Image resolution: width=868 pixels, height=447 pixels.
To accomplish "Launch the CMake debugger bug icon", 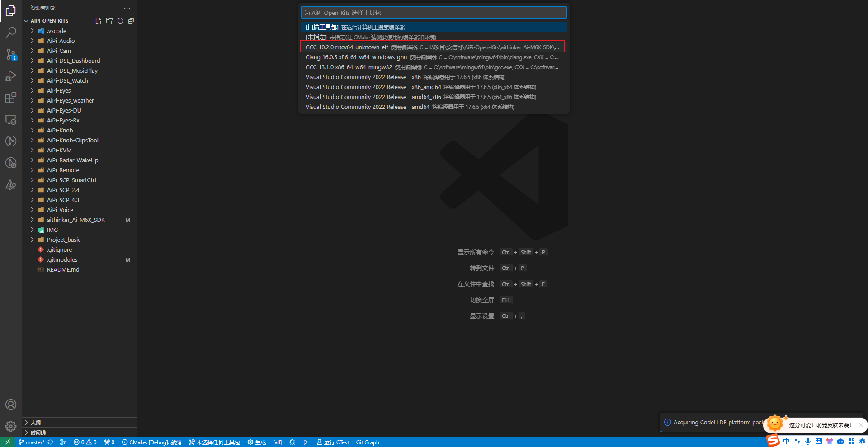I will (x=292, y=442).
